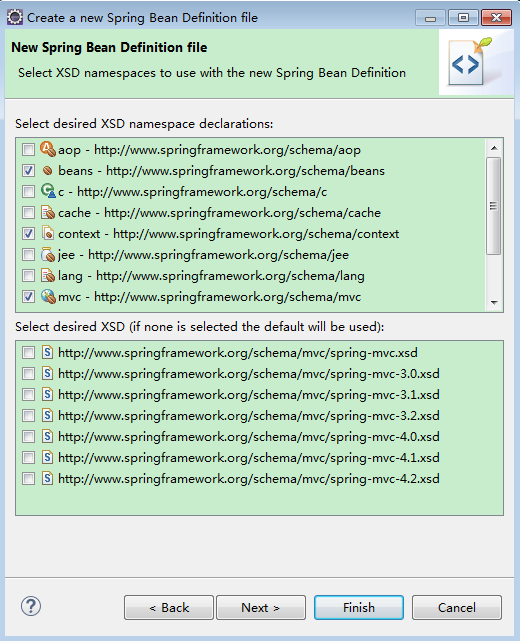Image resolution: width=520 pixels, height=641 pixels.
Task: Click the spring-mvc.xsd file icon
Action: click(47, 352)
